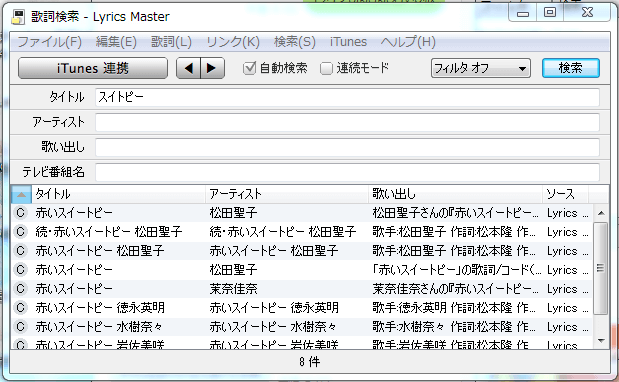Screen dimensions: 619x382
Task: Close the Lyrics Master window
Action: click(587, 13)
